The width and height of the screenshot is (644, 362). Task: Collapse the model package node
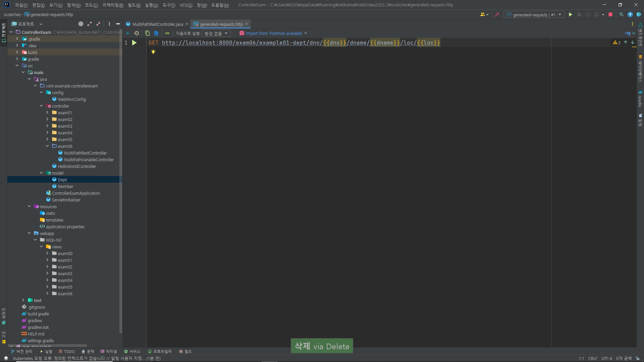(41, 173)
